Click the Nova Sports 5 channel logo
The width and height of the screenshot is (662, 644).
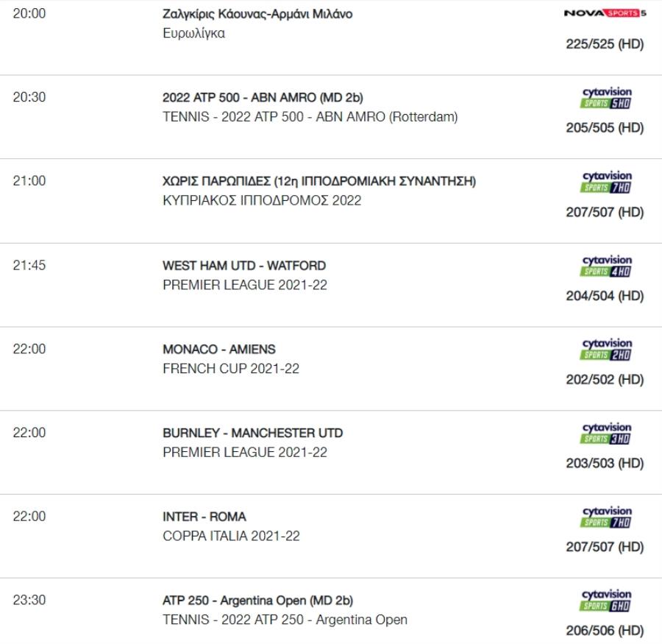tap(605, 13)
